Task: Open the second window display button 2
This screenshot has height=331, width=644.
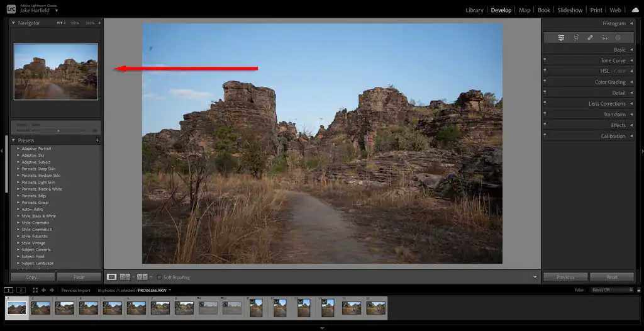Action: 21,290
